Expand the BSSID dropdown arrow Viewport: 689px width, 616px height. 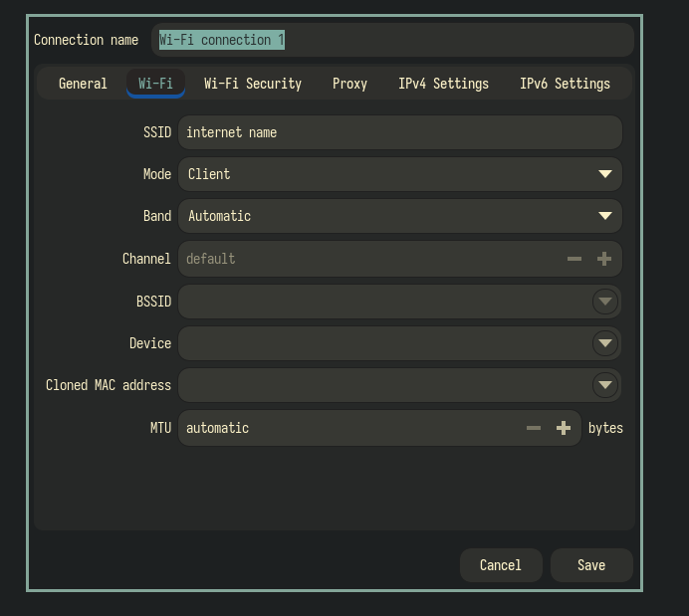pyautogui.click(x=605, y=302)
